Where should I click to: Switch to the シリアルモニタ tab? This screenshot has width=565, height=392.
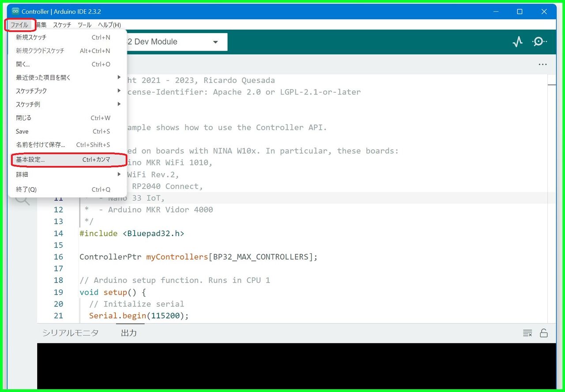(x=70, y=333)
